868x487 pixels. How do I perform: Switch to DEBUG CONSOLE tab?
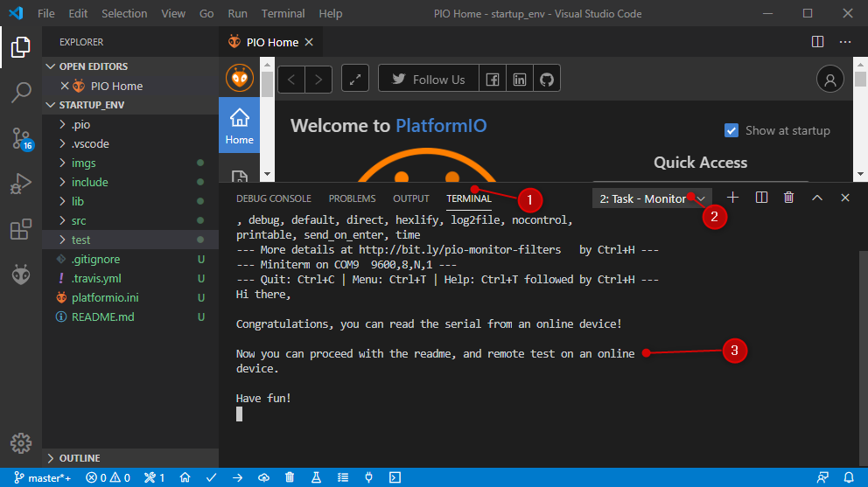[274, 198]
